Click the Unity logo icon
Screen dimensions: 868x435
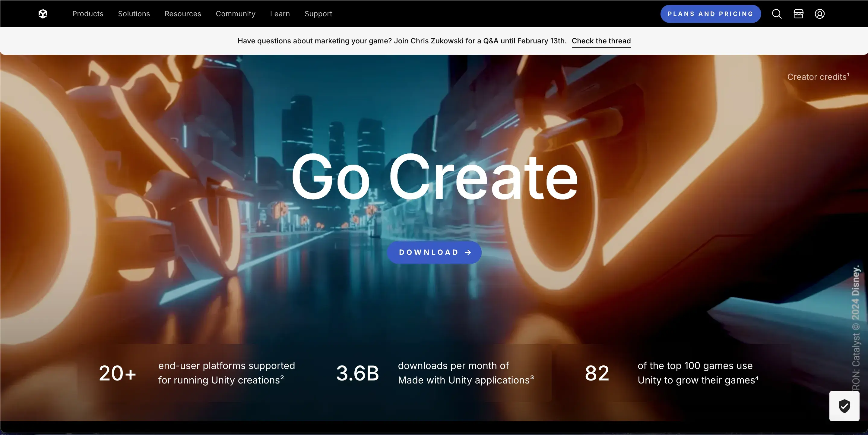(x=43, y=14)
